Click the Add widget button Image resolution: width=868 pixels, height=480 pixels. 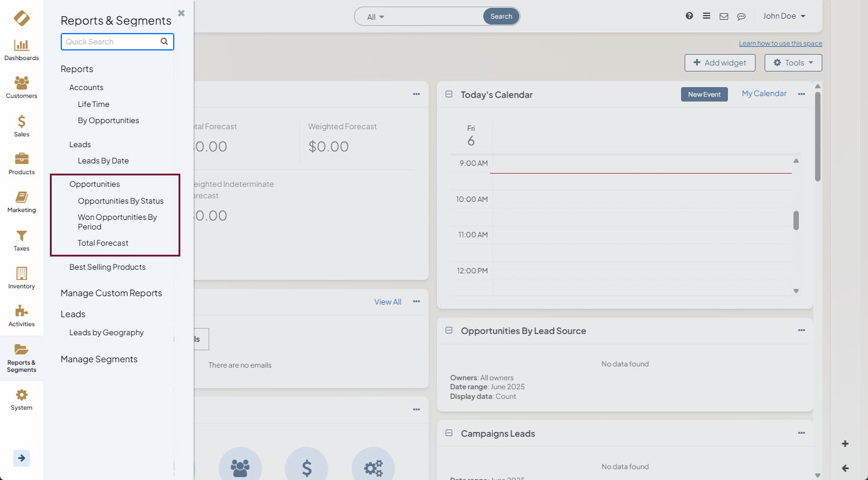[720, 62]
